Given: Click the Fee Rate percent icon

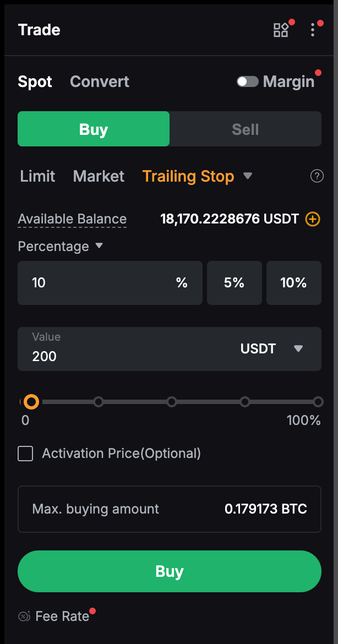Looking at the screenshot, I should 24,616.
